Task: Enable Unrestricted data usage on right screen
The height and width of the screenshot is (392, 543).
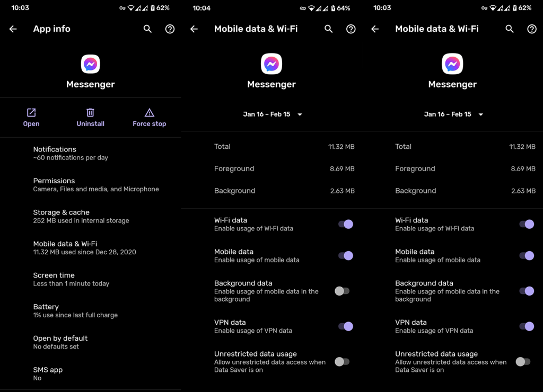Action: (x=523, y=362)
